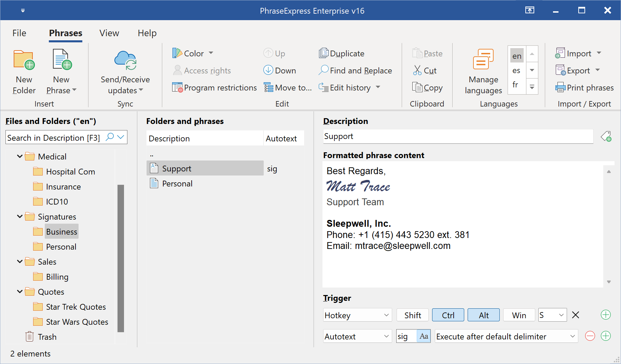Switch to the Phrases tab
The image size is (621, 364).
(x=66, y=33)
